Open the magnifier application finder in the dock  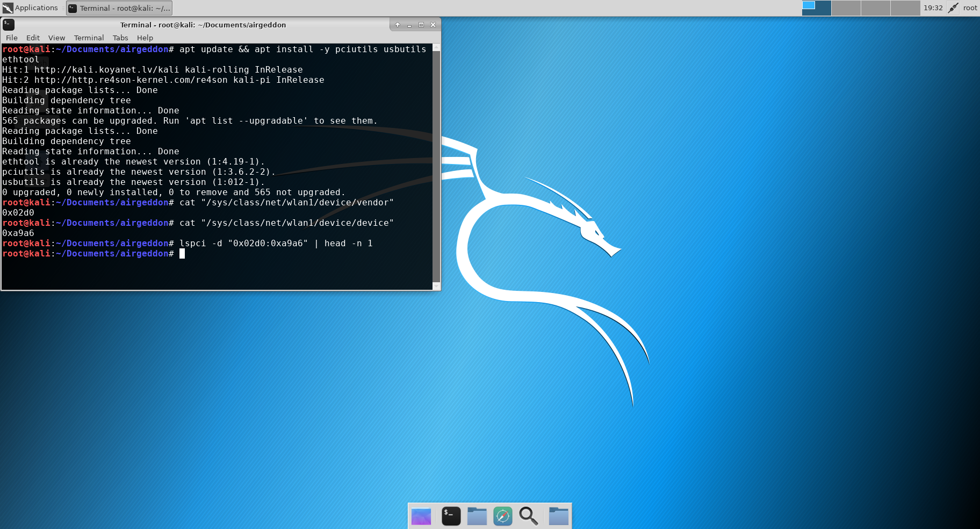[x=528, y=516]
